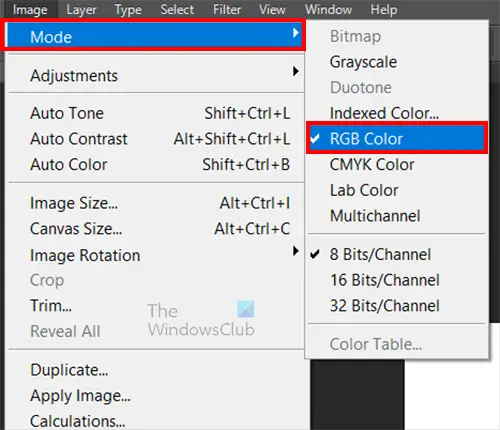Select Indexed Color option

pos(397,113)
